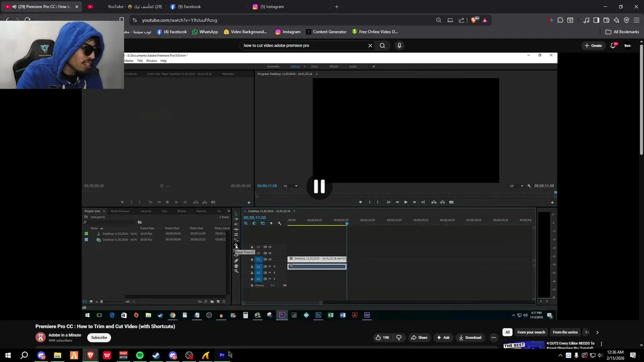Screen dimensions: 644x362
Task: Open All Bookmarks folder
Action: (x=622, y=32)
